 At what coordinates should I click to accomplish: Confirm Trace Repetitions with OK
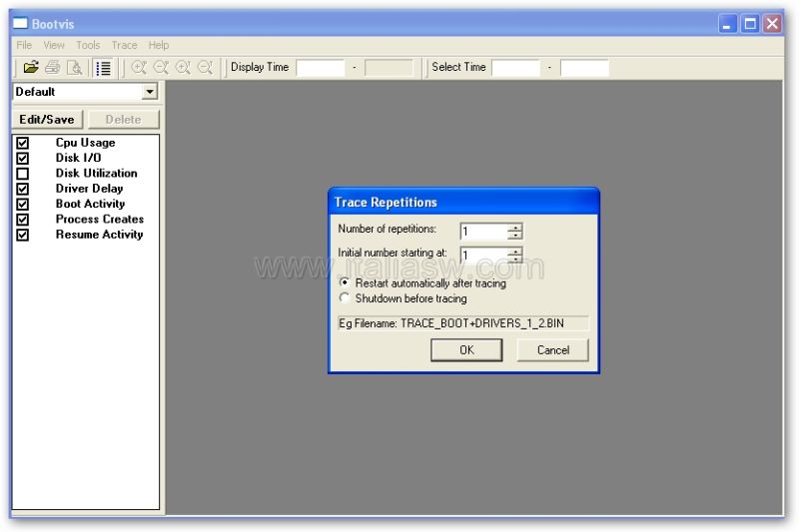point(466,349)
